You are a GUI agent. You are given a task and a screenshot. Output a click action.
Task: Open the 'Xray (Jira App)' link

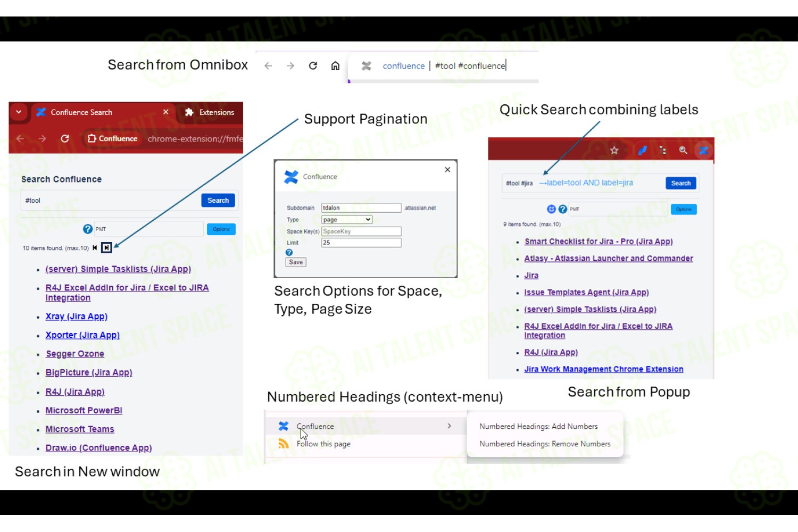point(77,317)
